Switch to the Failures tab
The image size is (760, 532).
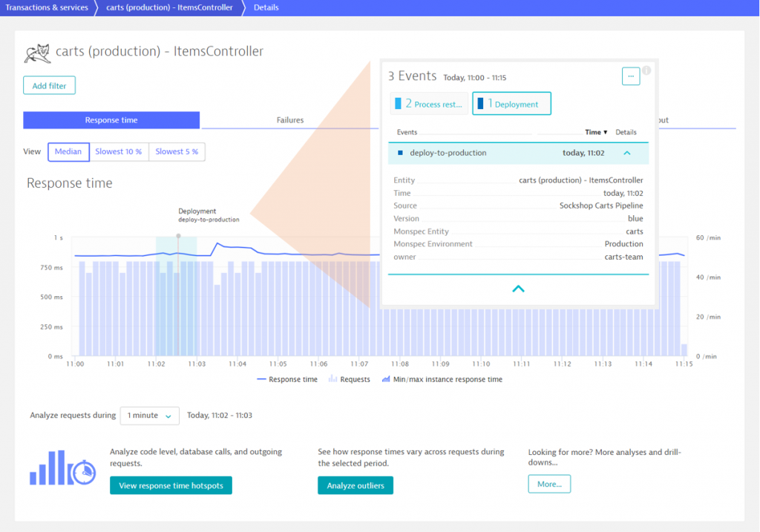click(x=289, y=120)
